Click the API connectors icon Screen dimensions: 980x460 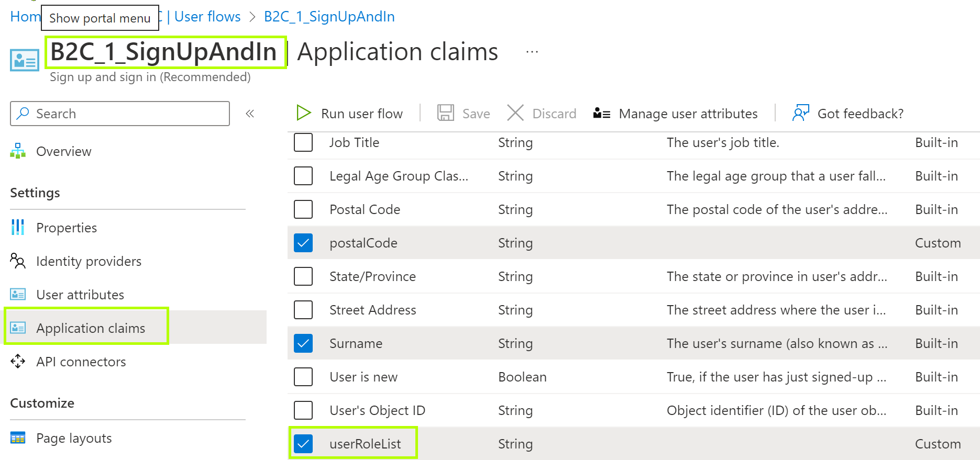[18, 361]
